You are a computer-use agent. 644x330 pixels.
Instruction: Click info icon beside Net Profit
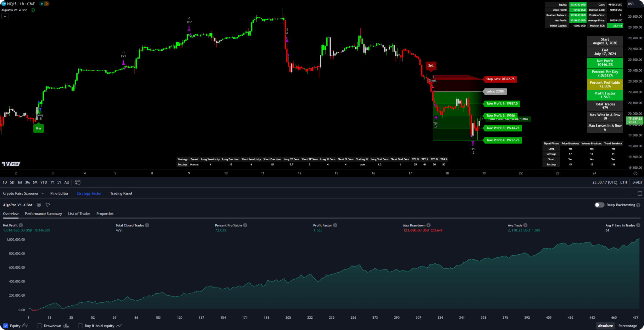point(21,225)
